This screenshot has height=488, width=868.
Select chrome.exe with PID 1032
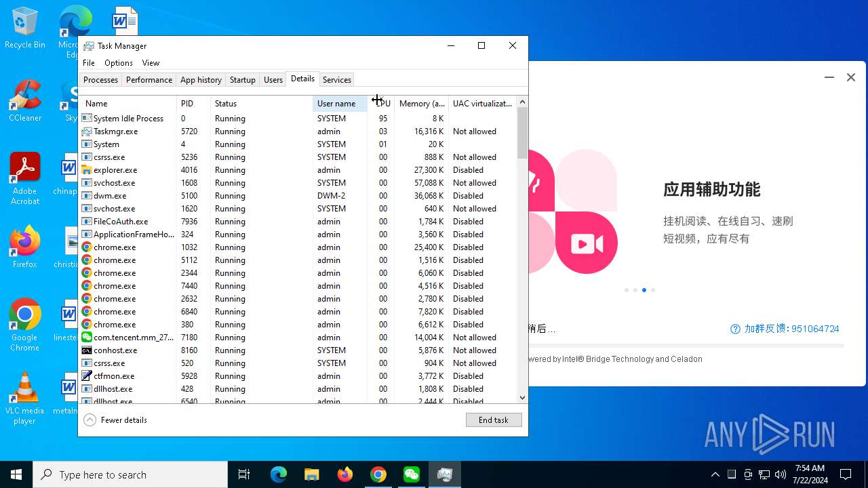point(297,247)
